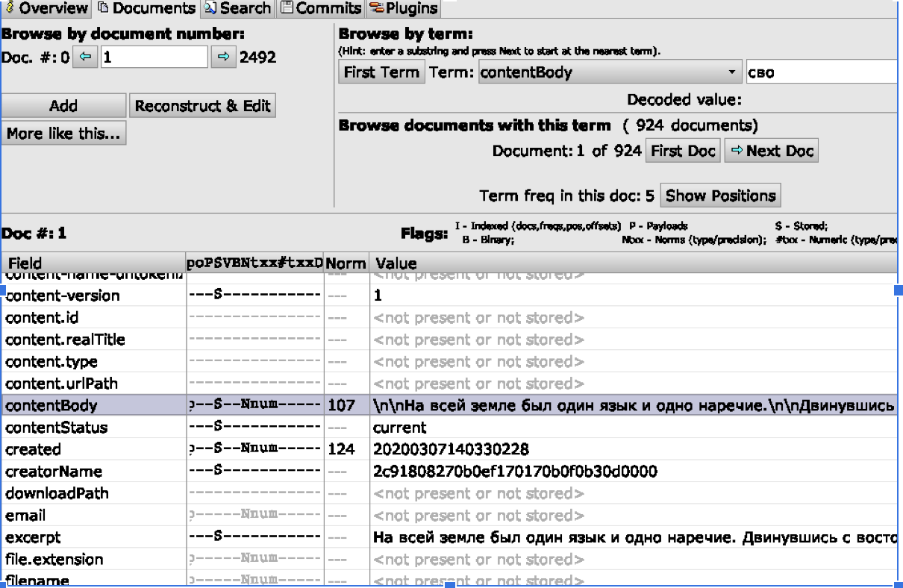Click the created norm value 124
This screenshot has height=588, width=903.
340,450
